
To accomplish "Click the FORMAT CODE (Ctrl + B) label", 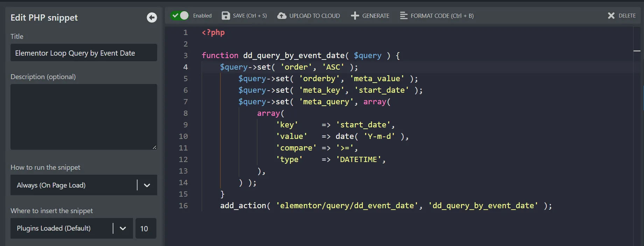I will point(442,16).
